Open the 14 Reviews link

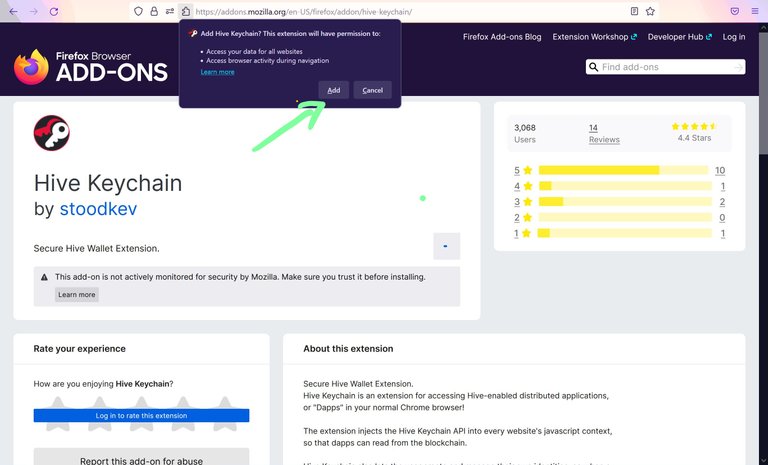[x=604, y=134]
